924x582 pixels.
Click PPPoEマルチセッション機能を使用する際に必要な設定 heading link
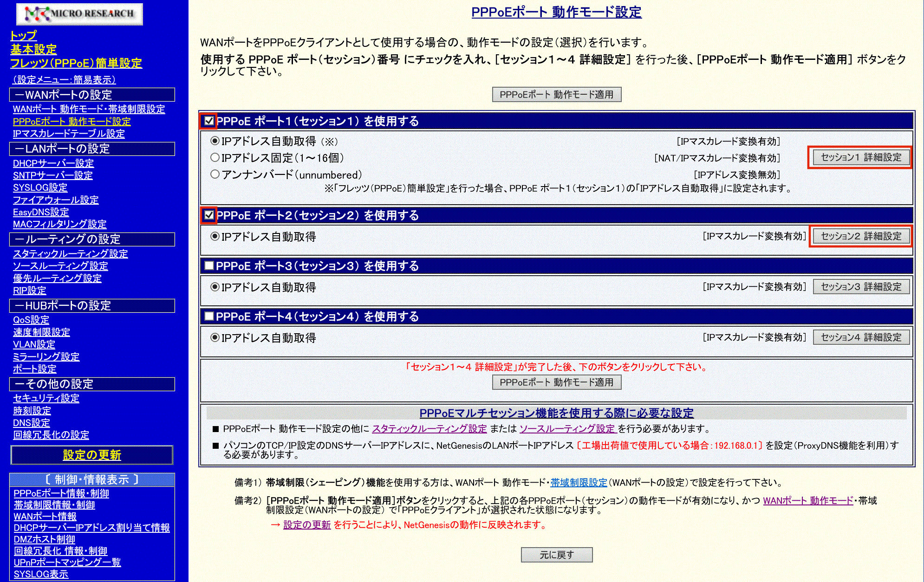pyautogui.click(x=557, y=413)
